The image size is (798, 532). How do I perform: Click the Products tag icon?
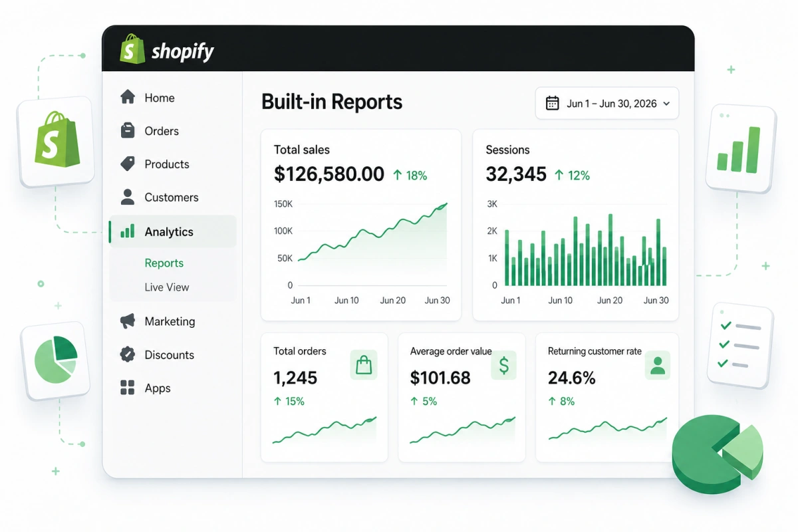(128, 164)
